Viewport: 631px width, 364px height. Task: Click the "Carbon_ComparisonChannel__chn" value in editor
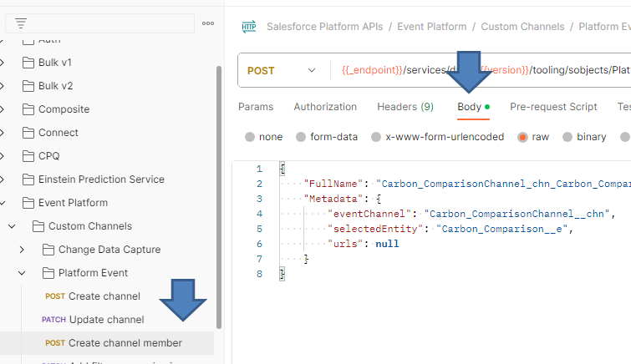click(517, 214)
